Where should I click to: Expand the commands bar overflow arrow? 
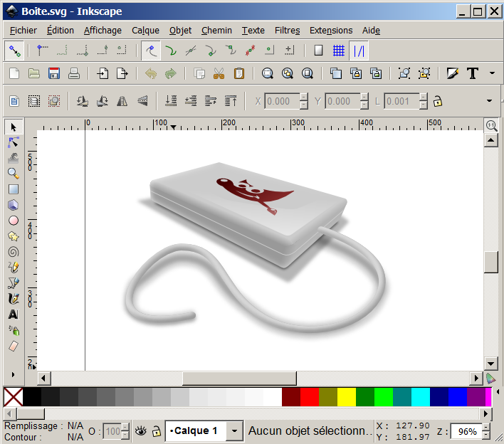coord(492,73)
